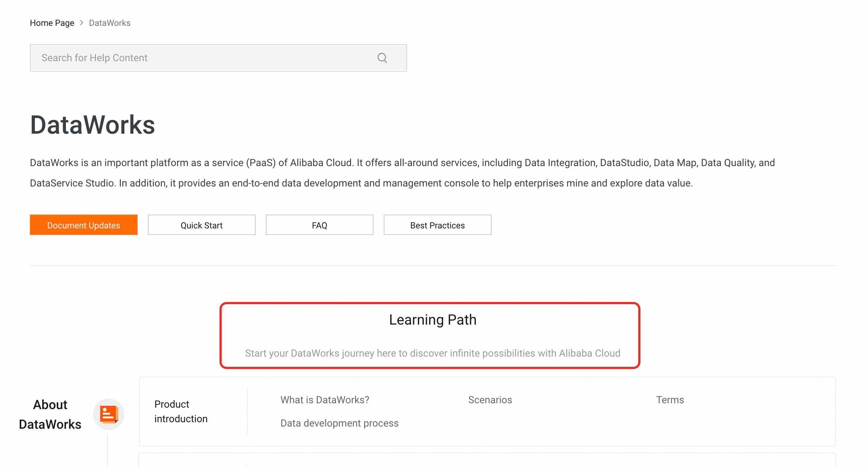Viewport: 868px width, 467px height.
Task: Click the Learning Path subtitle text
Action: tap(433, 353)
